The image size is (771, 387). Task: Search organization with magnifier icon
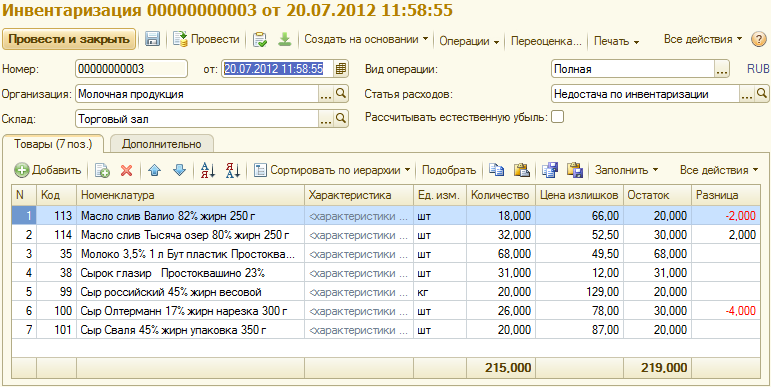341,93
